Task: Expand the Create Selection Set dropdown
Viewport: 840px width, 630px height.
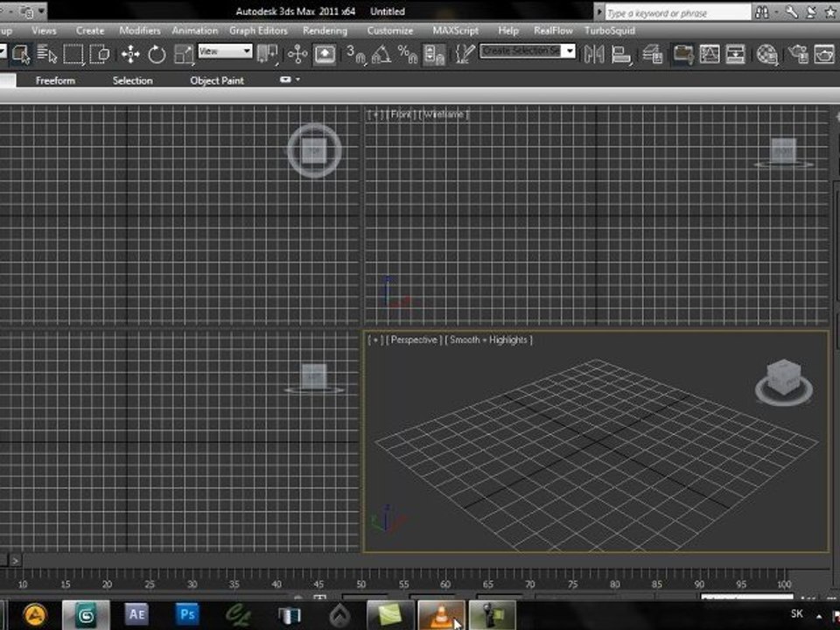Action: (570, 51)
